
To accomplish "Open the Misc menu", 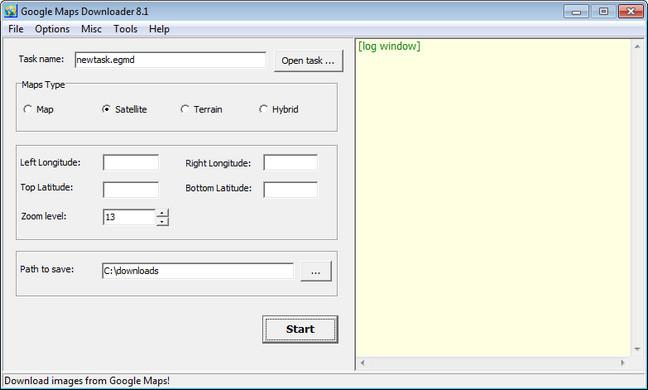I will coord(91,29).
